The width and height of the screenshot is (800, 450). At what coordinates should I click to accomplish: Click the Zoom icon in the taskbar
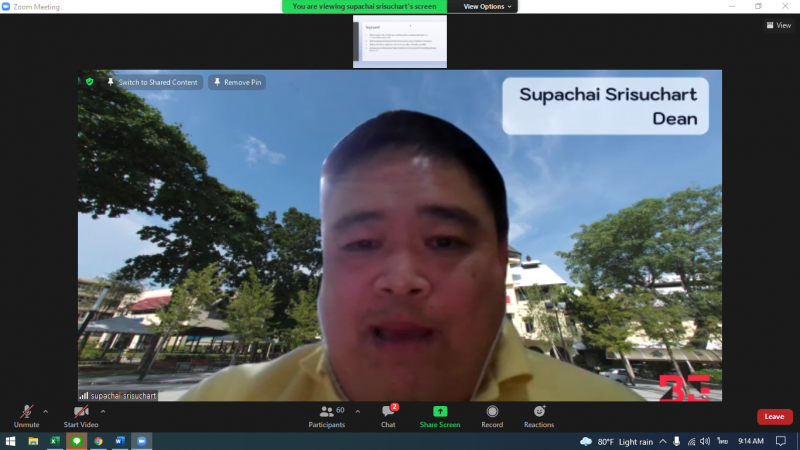[x=142, y=441]
